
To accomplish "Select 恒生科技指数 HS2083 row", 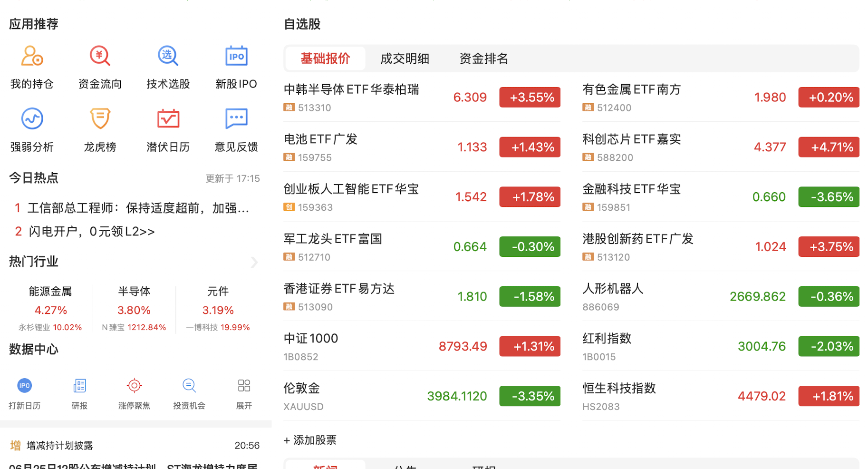I will tap(721, 396).
